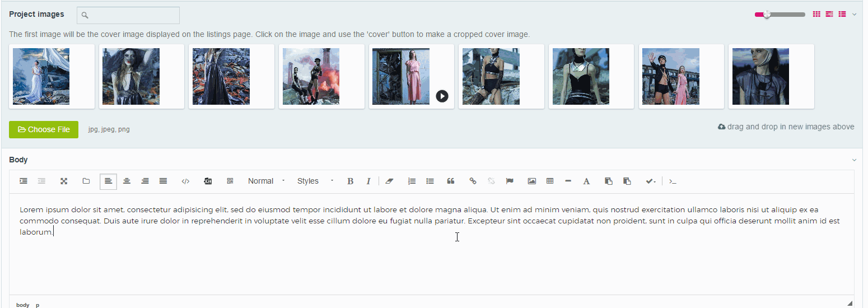Click the green Choose File button
This screenshot has width=868, height=308.
pos(44,129)
